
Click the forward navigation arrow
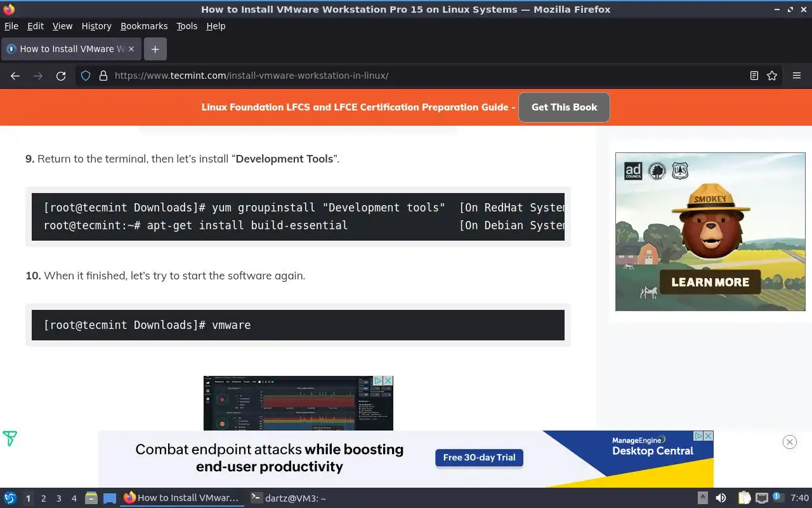point(38,76)
